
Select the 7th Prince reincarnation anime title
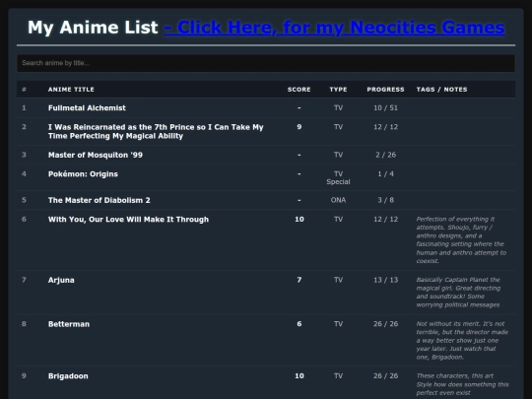[x=156, y=131]
